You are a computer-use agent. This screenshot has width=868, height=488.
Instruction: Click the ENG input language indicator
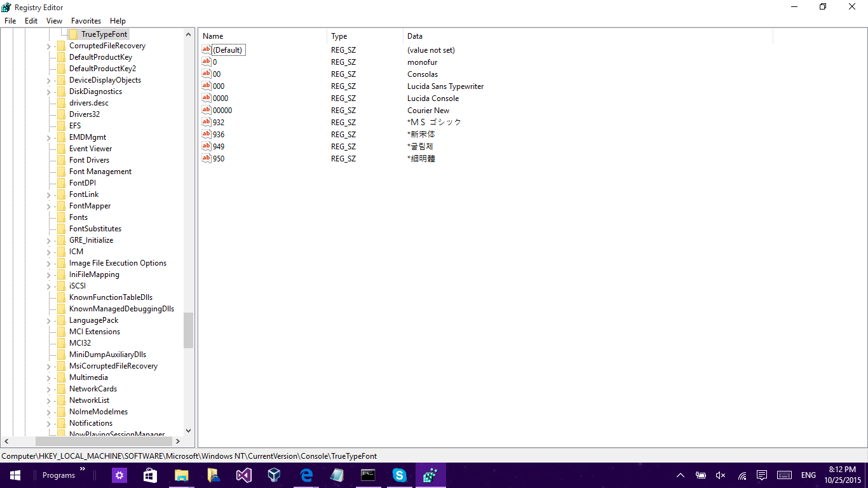808,475
